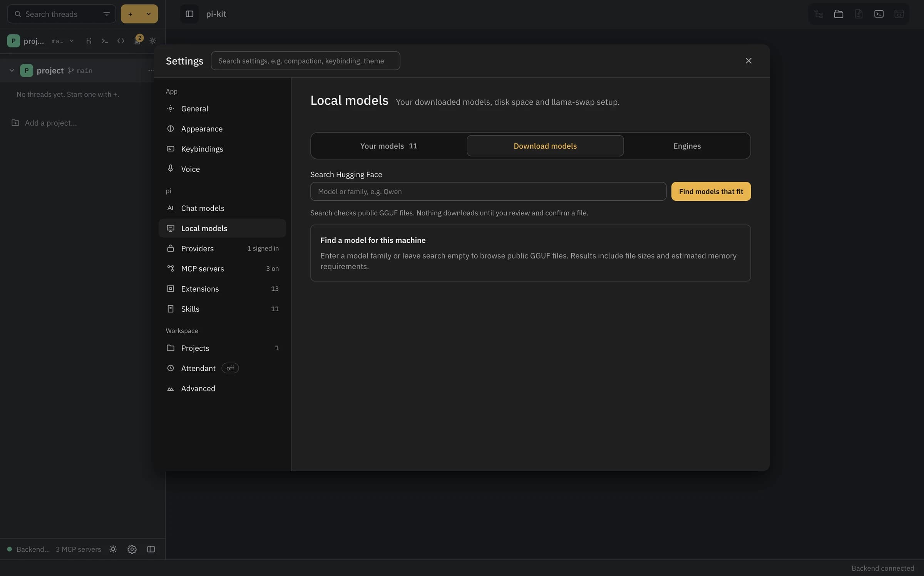The image size is (924, 576).
Task: Switch to Engines tab
Action: pos(687,146)
